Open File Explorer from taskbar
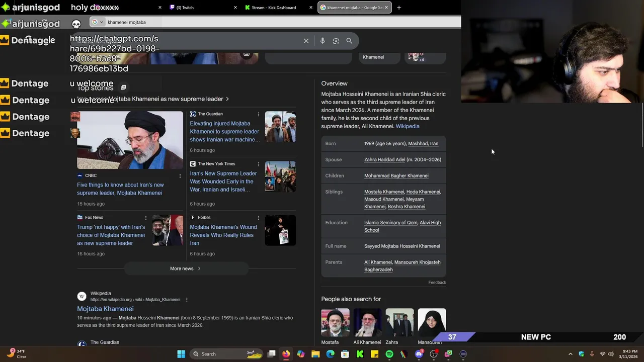The image size is (644, 362). [x=315, y=354]
